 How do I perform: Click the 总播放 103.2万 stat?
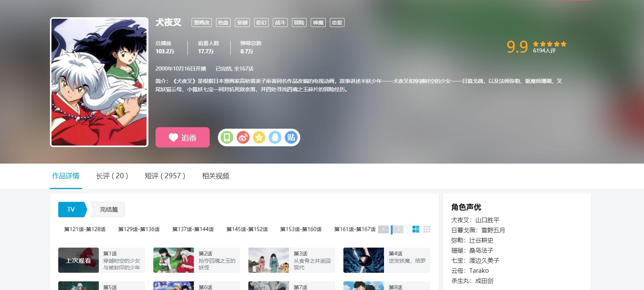(x=165, y=47)
